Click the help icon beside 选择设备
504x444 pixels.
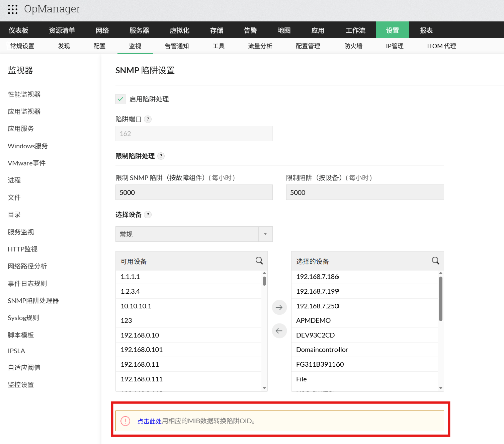(x=148, y=215)
